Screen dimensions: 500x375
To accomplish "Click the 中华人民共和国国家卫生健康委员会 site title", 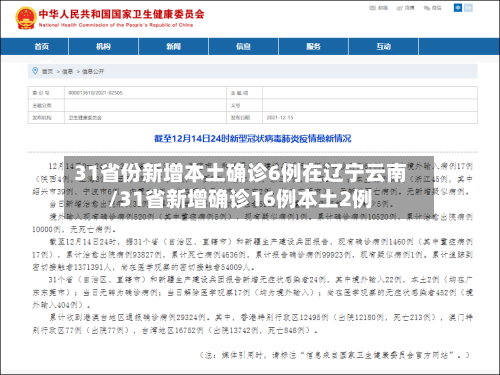I will click(121, 14).
